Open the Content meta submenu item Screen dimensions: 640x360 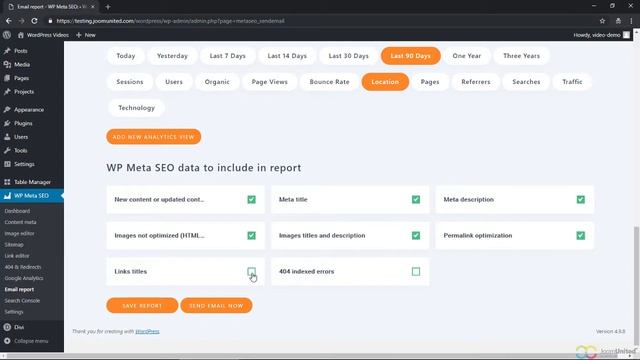click(20, 222)
